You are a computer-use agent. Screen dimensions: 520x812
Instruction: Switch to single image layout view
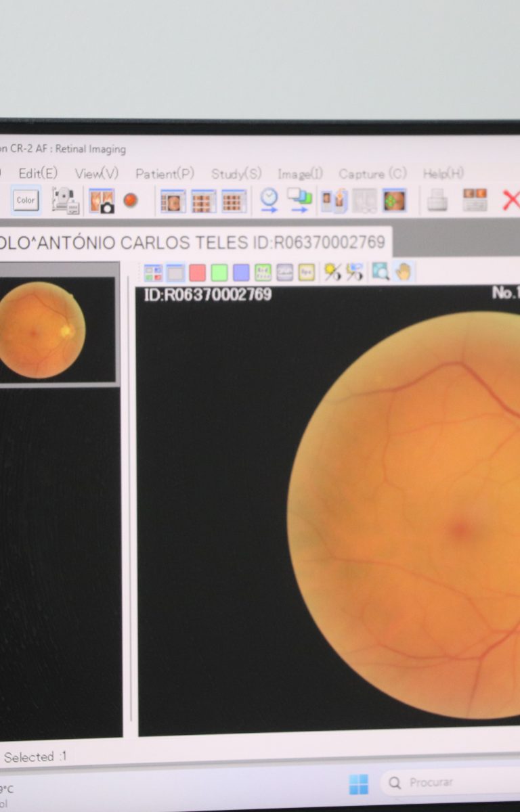tap(173, 201)
